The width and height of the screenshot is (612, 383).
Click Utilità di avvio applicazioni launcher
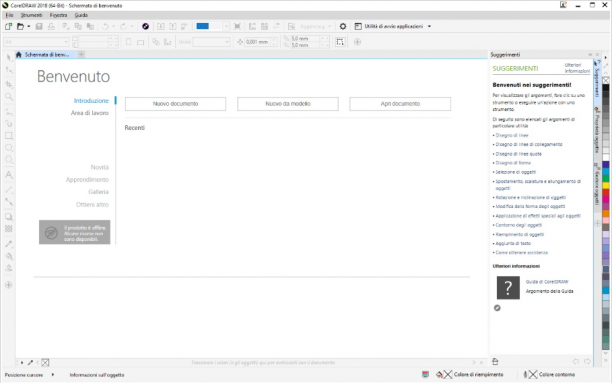coord(393,27)
